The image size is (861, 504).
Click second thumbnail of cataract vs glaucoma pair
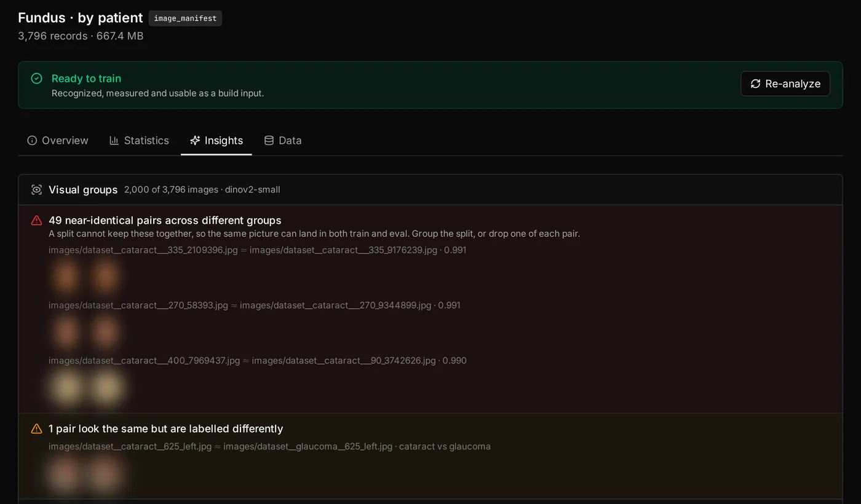click(106, 474)
